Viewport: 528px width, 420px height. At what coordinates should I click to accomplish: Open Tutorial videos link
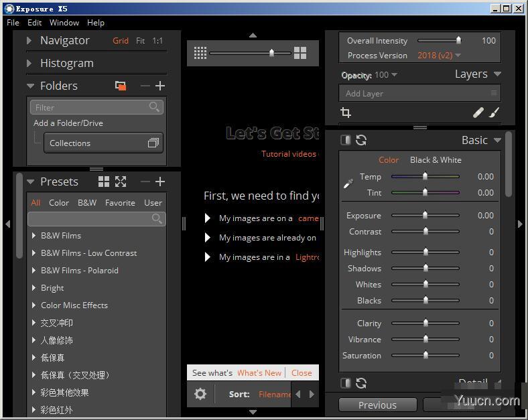click(x=289, y=154)
